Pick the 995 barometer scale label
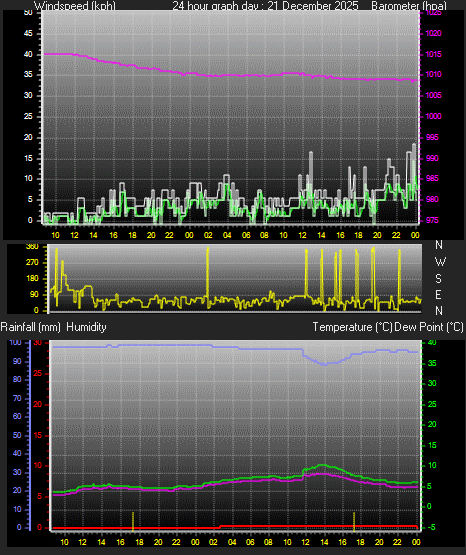466x555 pixels. pyautogui.click(x=432, y=137)
